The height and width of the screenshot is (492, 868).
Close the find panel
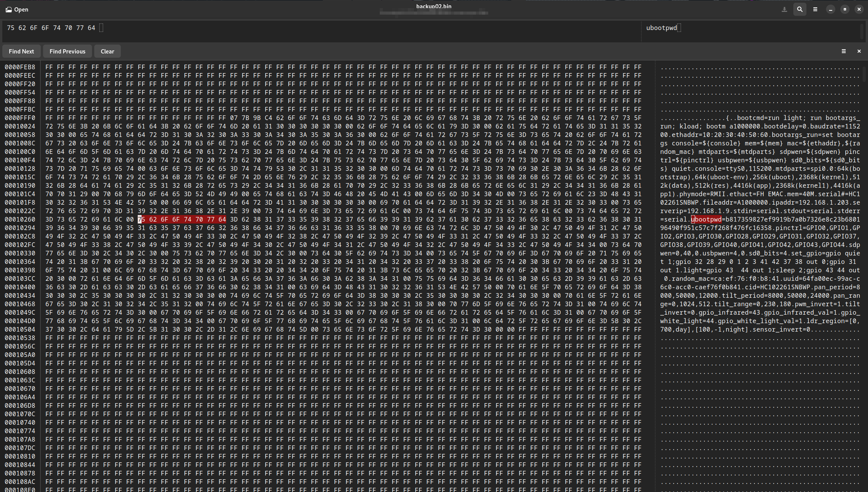(859, 51)
